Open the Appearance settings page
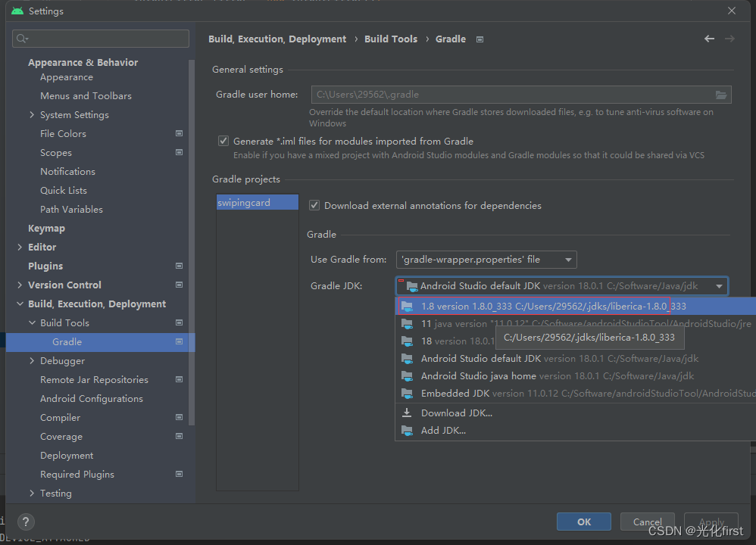Screen dimensions: 756x545 pos(67,77)
